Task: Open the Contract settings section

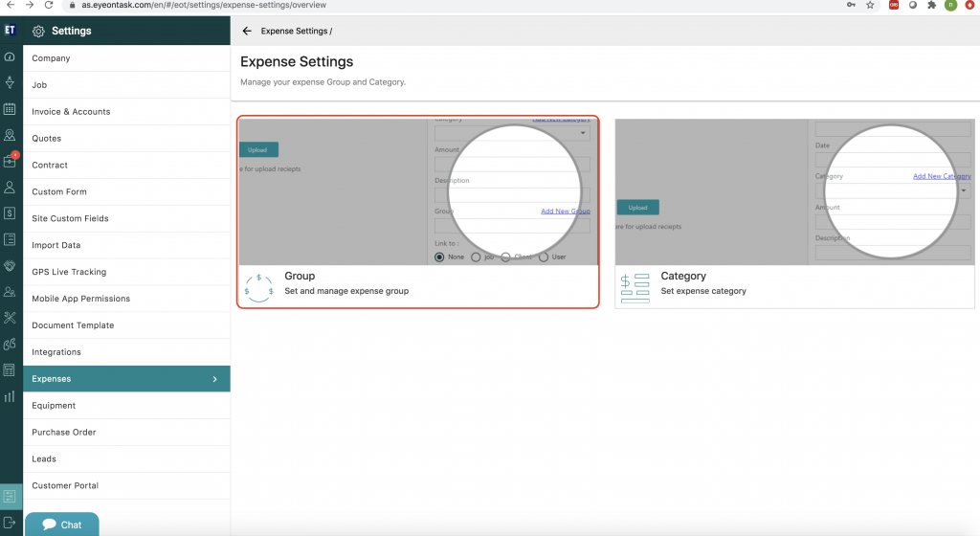Action: (126, 165)
